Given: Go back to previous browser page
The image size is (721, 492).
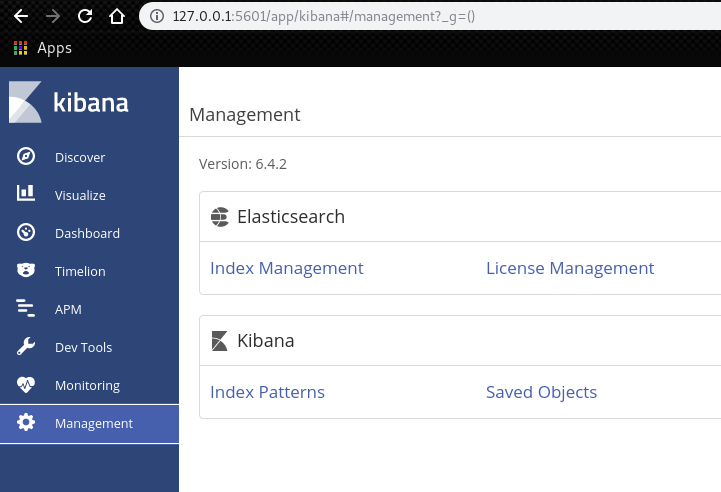Looking at the screenshot, I should [21, 16].
